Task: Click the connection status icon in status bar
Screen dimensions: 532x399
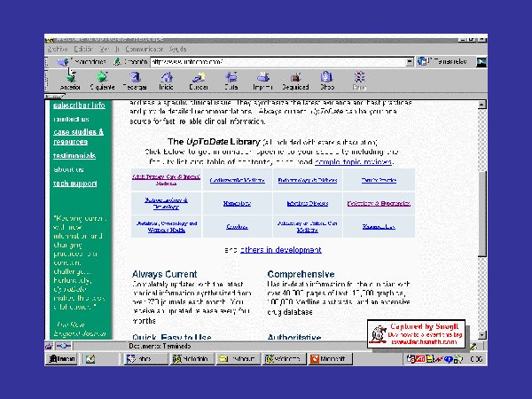Action: tap(64, 346)
